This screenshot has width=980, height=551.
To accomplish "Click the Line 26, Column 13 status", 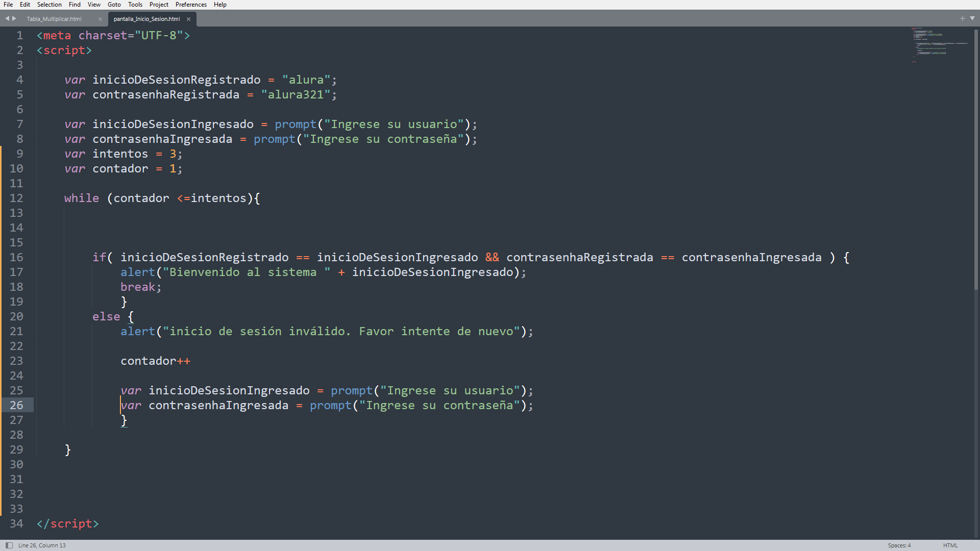I will tap(42, 545).
